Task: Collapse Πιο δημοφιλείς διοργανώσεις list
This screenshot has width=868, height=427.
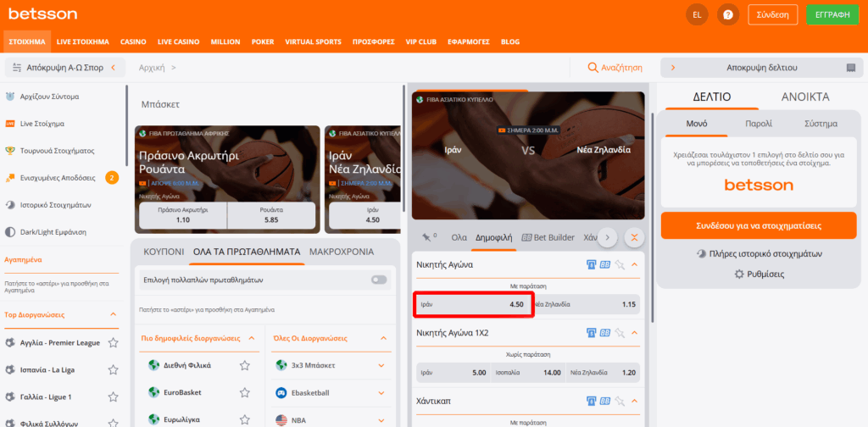Action: point(251,338)
